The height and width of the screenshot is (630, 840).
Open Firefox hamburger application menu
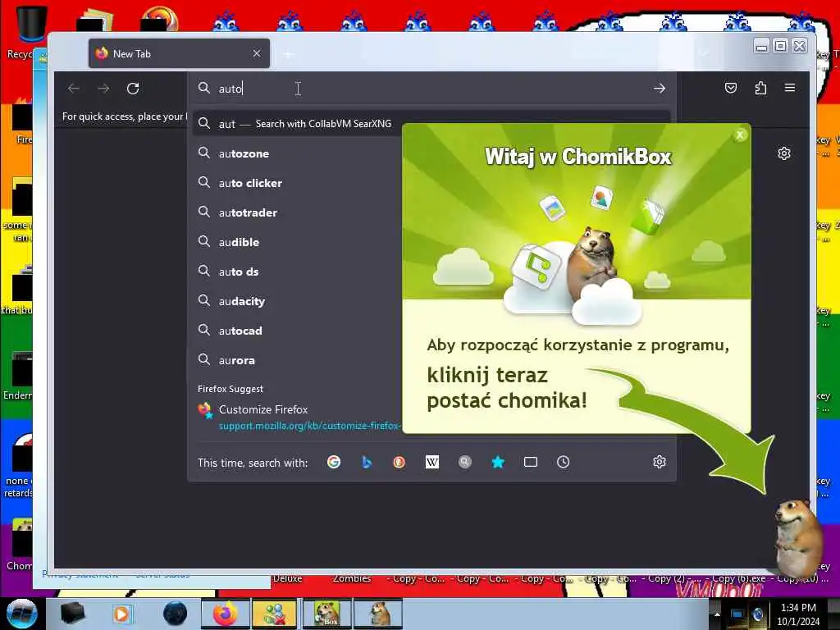coord(790,88)
